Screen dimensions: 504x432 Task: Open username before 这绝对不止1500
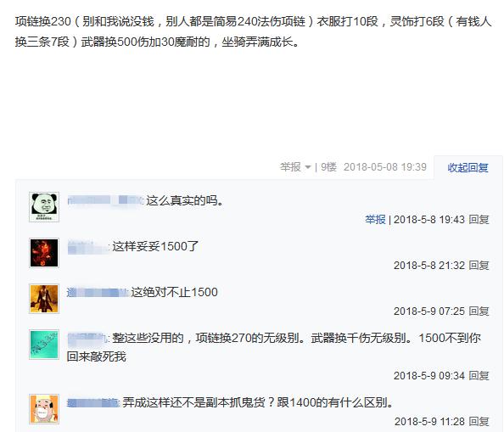[x=98, y=293]
